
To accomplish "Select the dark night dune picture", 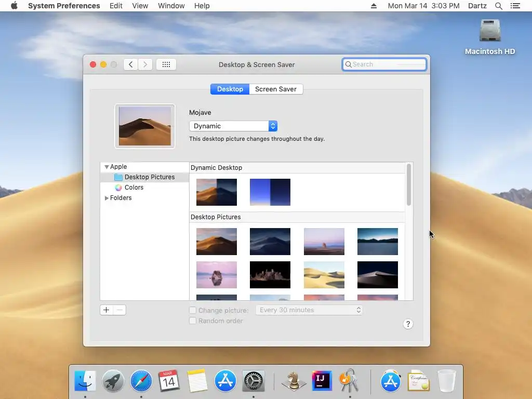I will (x=378, y=275).
